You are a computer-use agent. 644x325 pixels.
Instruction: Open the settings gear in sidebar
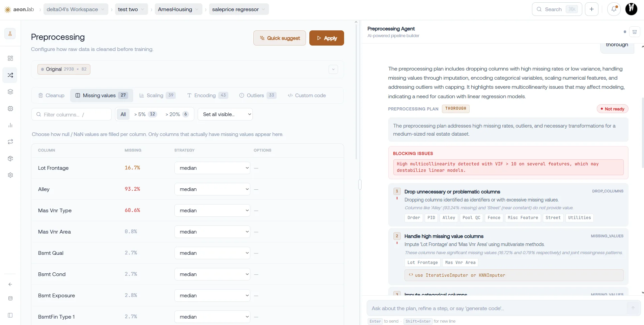click(10, 175)
